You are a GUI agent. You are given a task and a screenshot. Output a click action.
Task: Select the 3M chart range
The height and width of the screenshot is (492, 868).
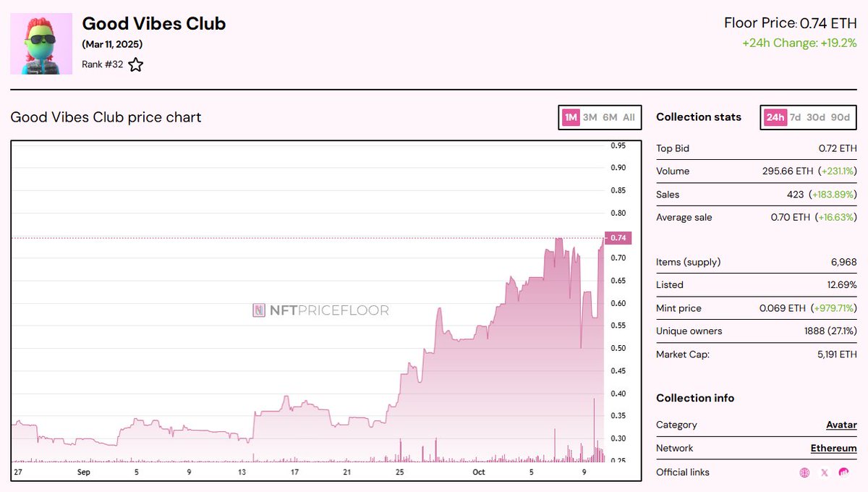590,117
